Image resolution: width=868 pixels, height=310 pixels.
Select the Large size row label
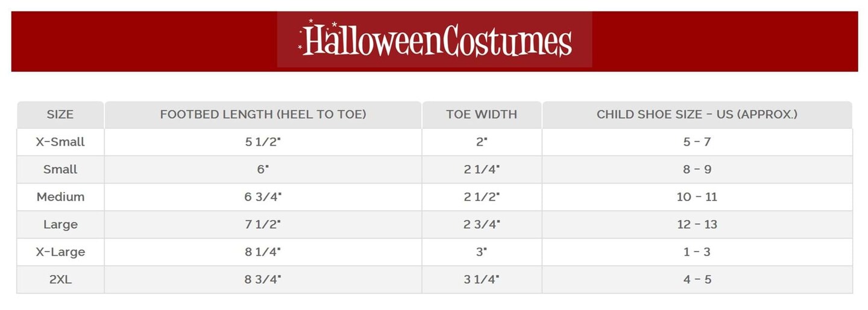coord(60,225)
